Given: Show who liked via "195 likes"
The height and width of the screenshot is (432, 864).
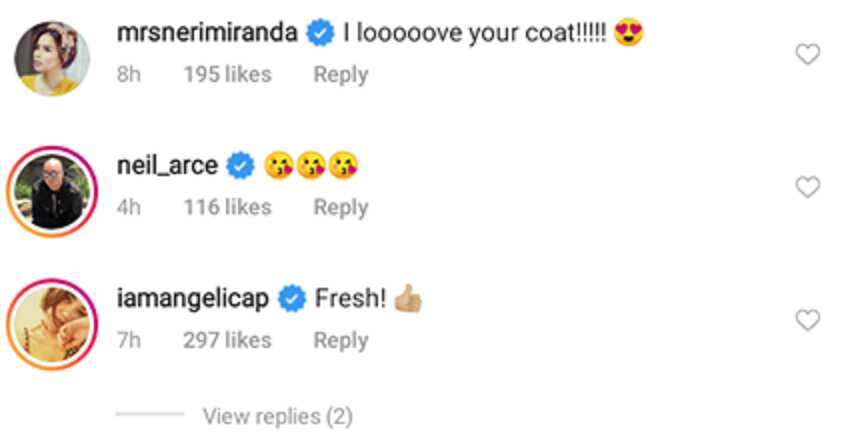Looking at the screenshot, I should pyautogui.click(x=228, y=74).
